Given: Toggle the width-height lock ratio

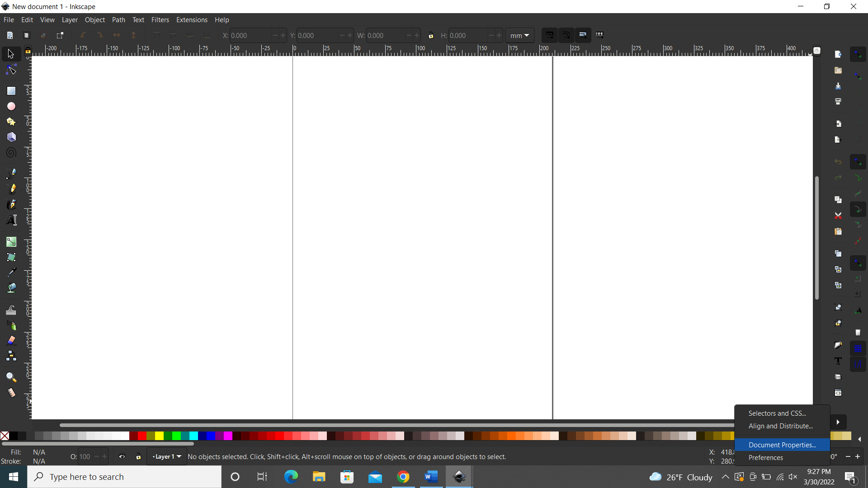Looking at the screenshot, I should pos(431,35).
